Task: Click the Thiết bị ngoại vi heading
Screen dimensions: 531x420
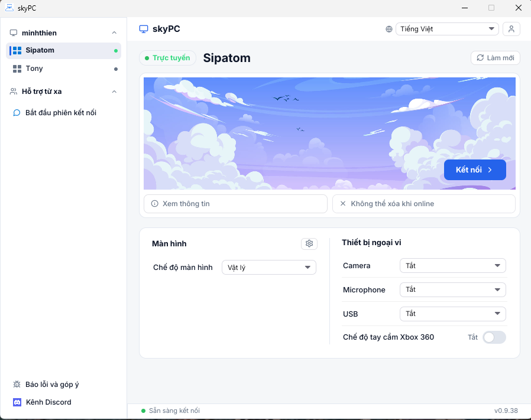Action: tap(371, 243)
